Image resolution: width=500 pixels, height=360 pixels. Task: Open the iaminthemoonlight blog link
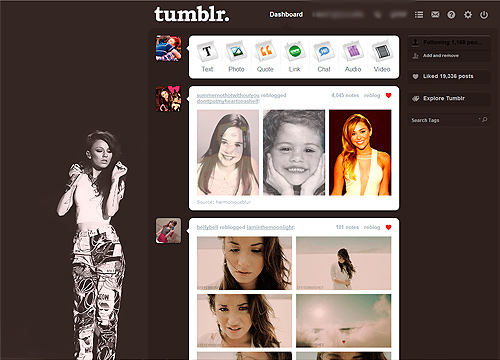[x=270, y=227]
